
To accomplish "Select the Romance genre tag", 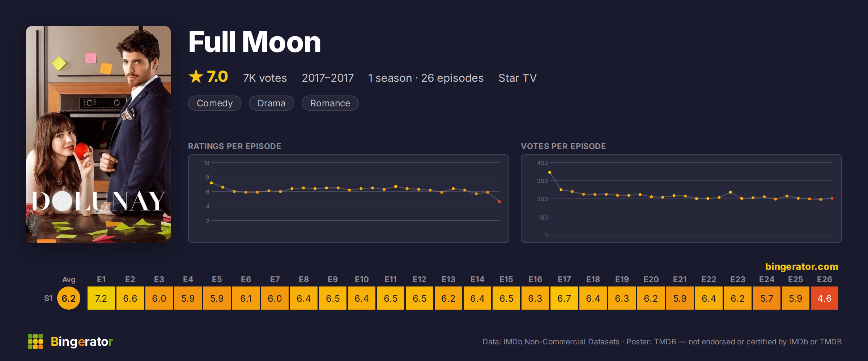I will click(330, 103).
